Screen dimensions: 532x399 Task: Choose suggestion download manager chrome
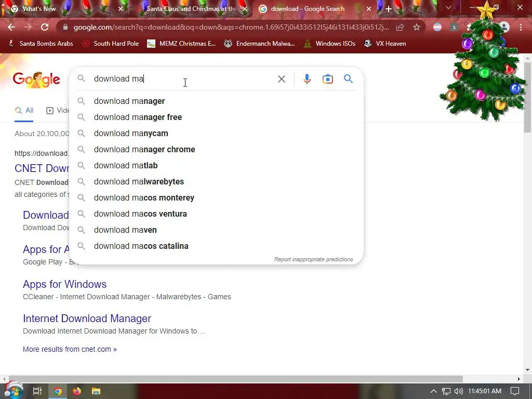(x=216, y=149)
